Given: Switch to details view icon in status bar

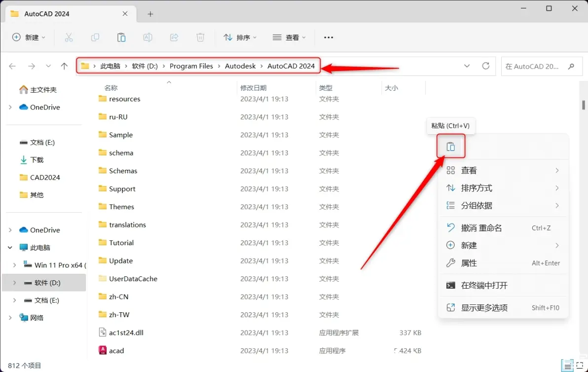Looking at the screenshot, I should click(x=567, y=366).
